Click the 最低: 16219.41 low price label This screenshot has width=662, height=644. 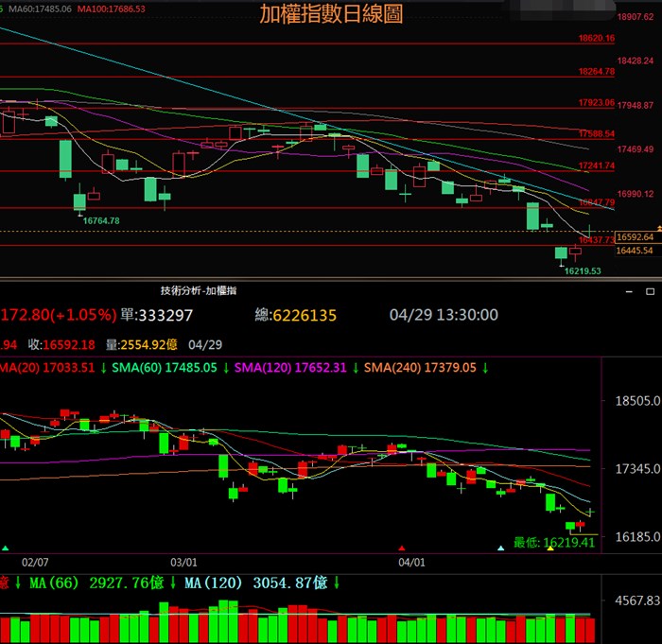click(x=554, y=542)
